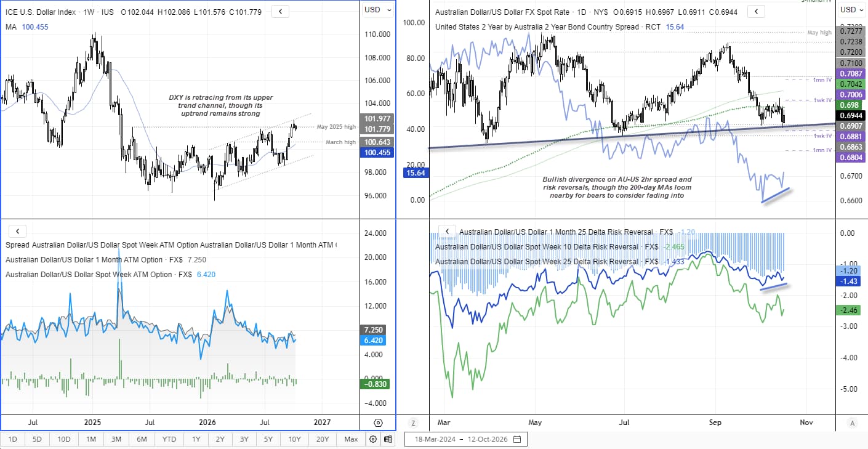
Task: Open the USD currency dropdown on the DXY chart
Action: point(377,9)
